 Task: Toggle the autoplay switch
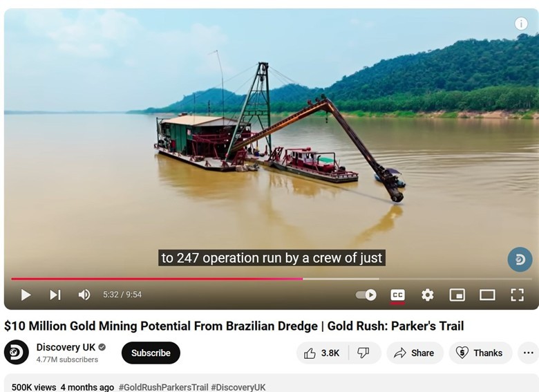366,295
